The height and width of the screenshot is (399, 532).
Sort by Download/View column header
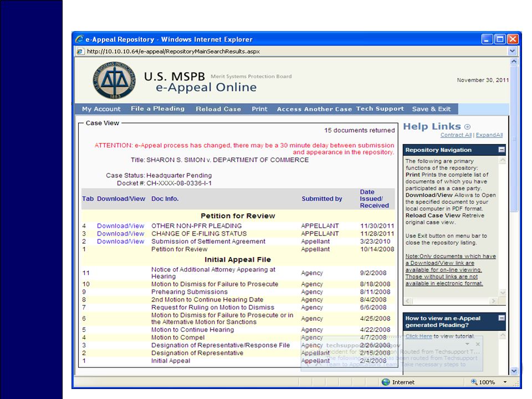pyautogui.click(x=121, y=199)
